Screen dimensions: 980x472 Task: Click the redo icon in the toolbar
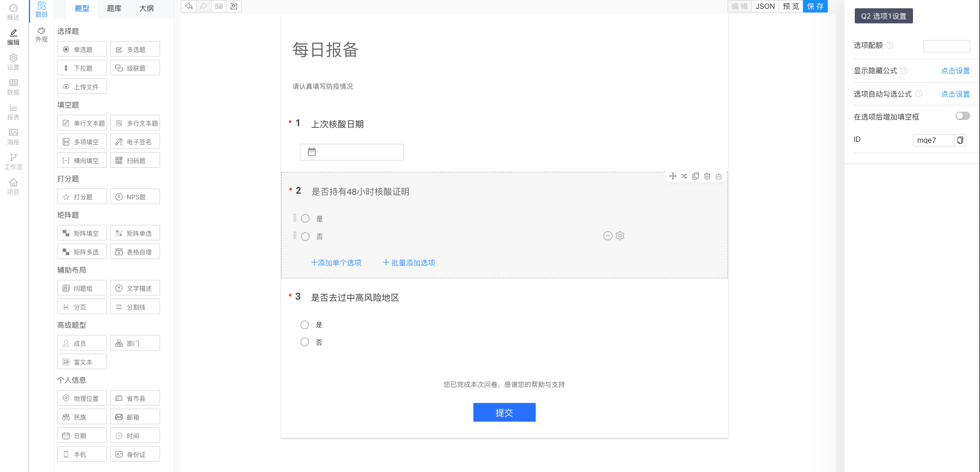pyautogui.click(x=204, y=6)
